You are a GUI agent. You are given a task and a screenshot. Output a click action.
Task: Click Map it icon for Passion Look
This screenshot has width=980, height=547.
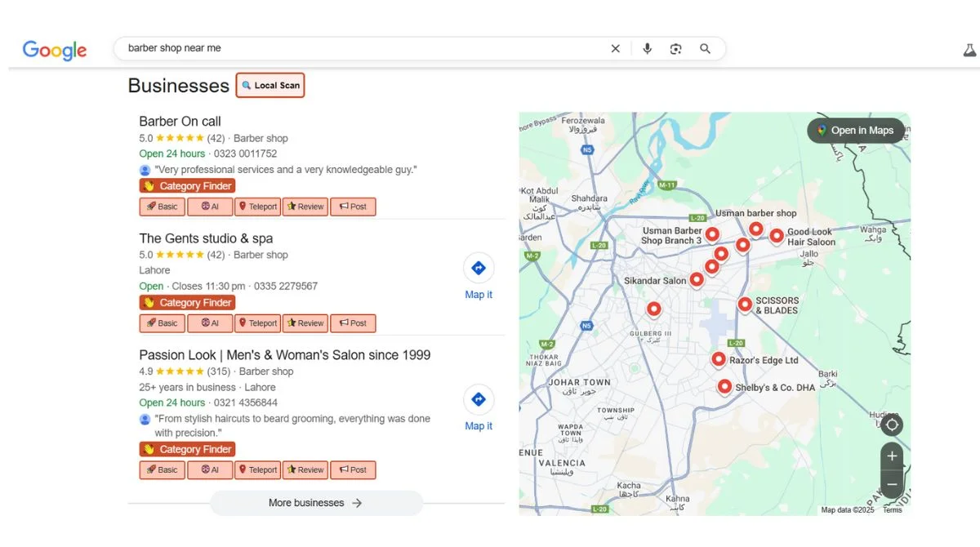479,399
